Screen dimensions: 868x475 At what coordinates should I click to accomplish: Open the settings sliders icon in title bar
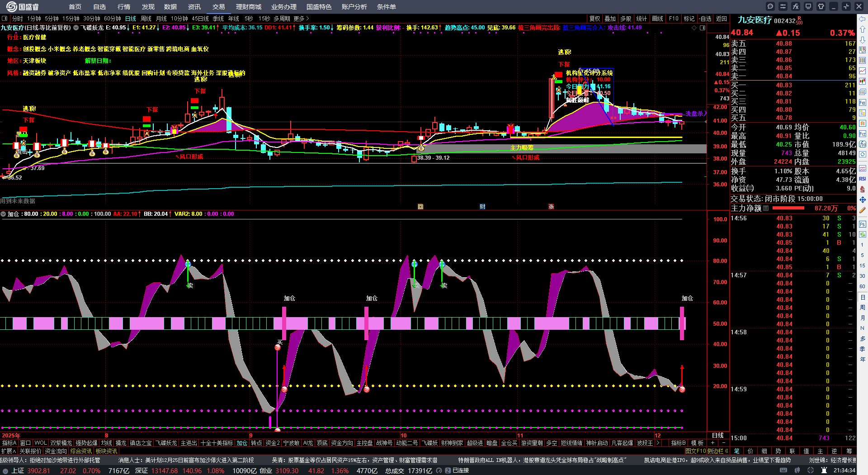coord(783,6)
